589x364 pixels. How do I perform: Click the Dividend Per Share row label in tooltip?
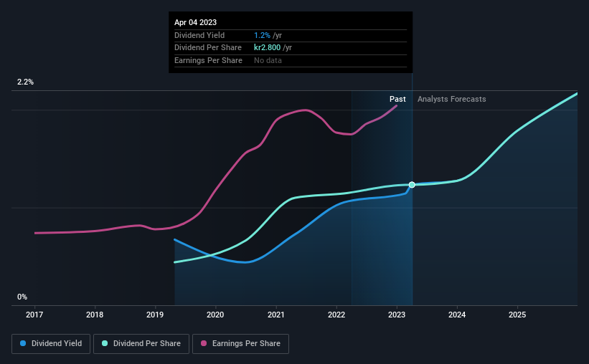[208, 48]
